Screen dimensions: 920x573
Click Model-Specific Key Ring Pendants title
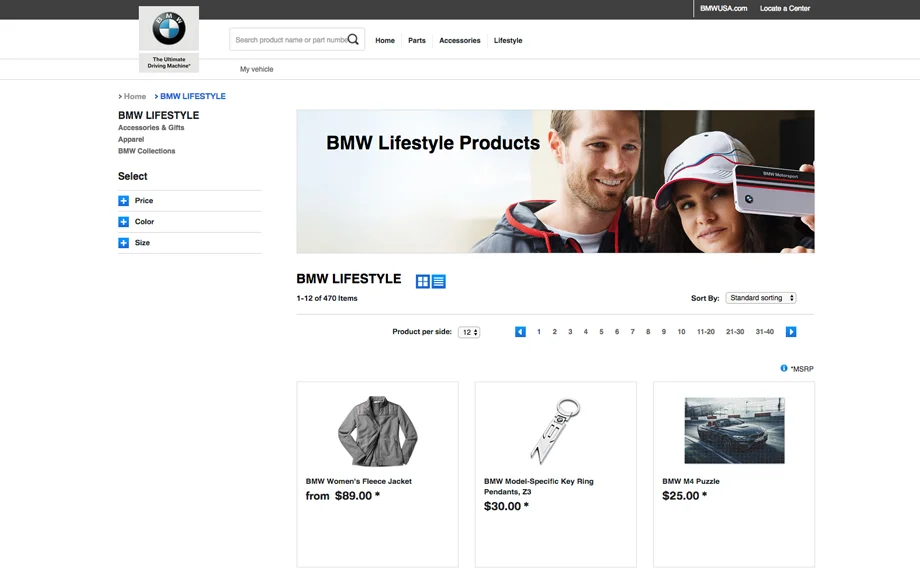point(539,487)
